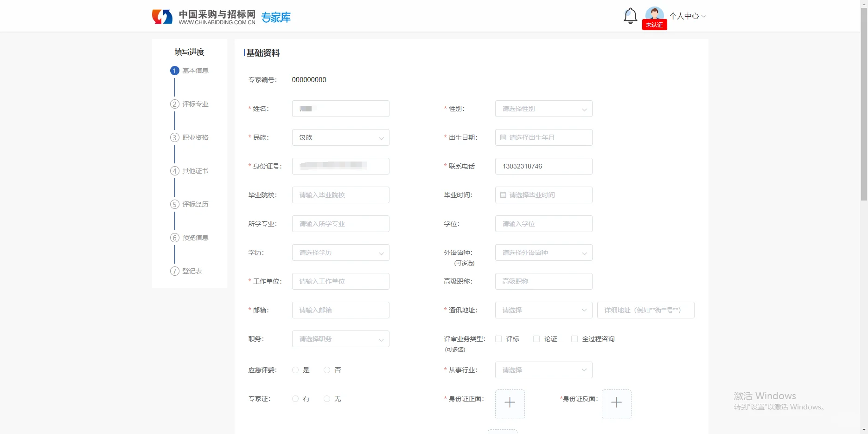
Task: Open the 性别 selection dropdown
Action: (543, 109)
